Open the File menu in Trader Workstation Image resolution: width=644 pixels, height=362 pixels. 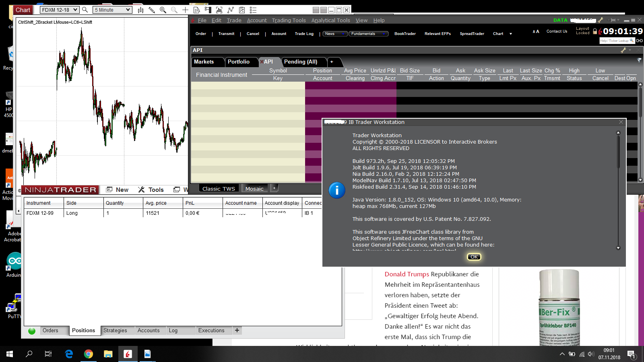point(202,21)
